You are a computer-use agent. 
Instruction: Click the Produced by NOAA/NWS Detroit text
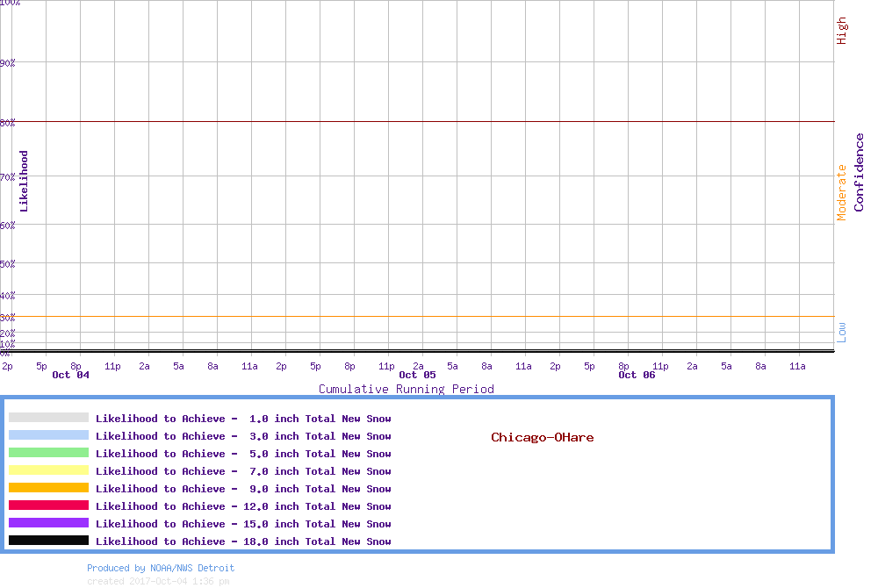tap(161, 568)
